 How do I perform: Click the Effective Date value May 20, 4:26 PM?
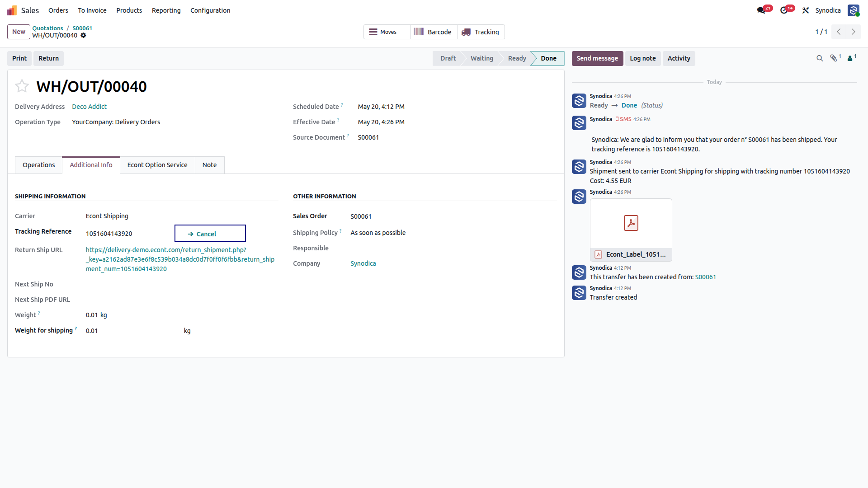[381, 122]
